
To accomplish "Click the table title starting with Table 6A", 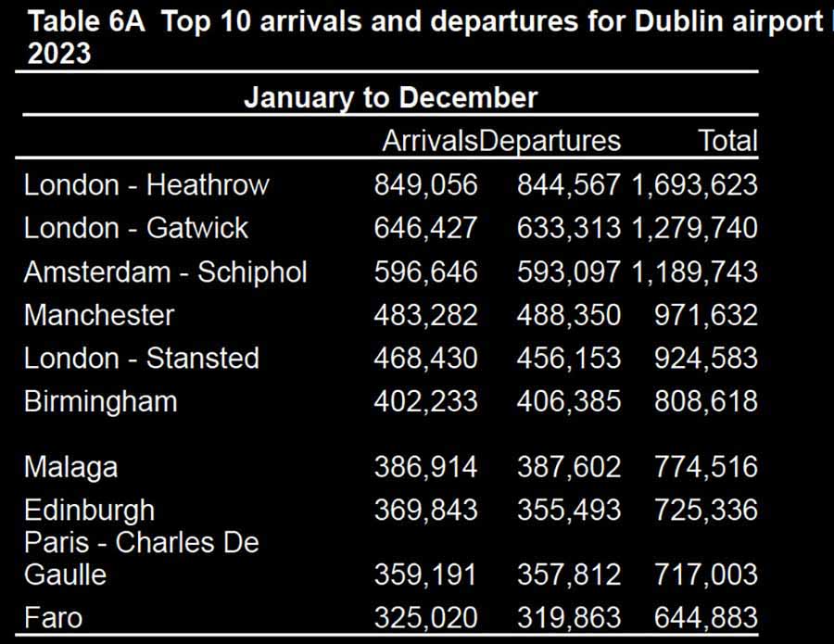I will (x=417, y=35).
